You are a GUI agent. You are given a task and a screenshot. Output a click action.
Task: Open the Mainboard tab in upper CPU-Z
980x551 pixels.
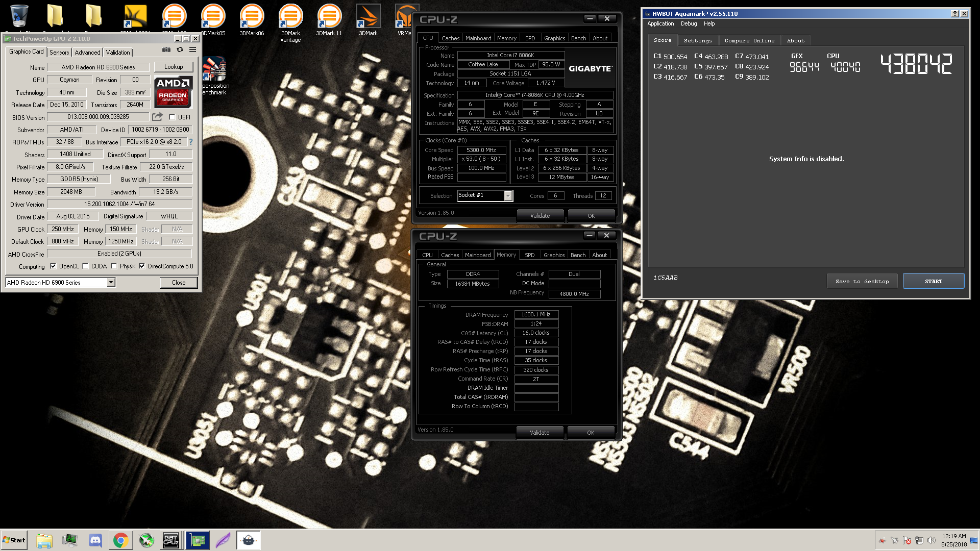478,38
